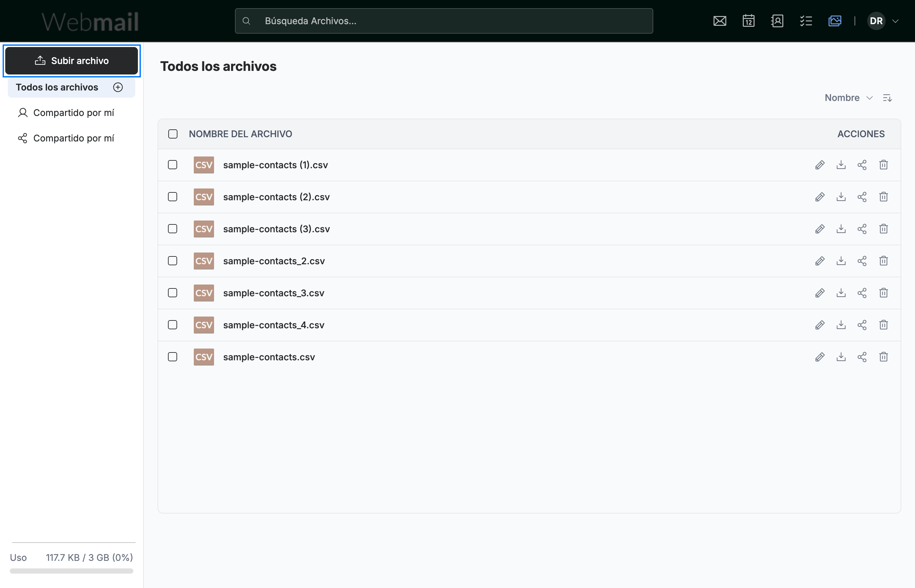Screen dimensions: 915x588
Task: Expand the account menu chevron next to DR
Action: pos(895,21)
